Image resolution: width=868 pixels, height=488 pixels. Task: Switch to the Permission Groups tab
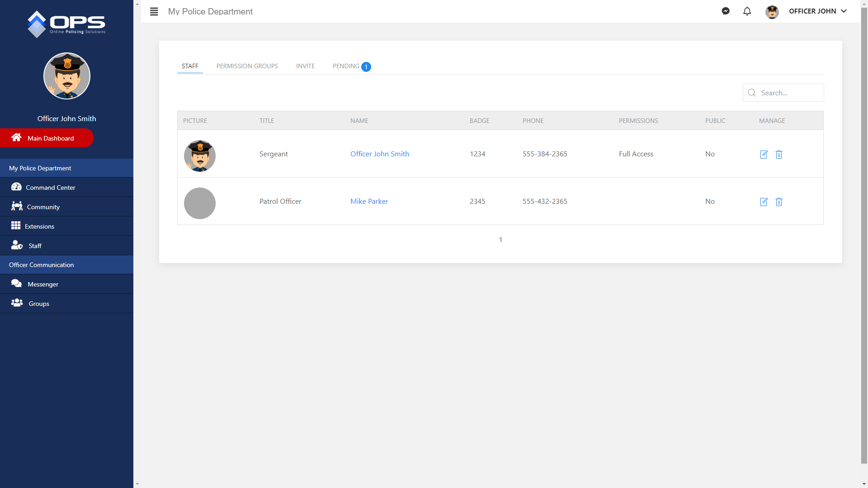tap(247, 66)
